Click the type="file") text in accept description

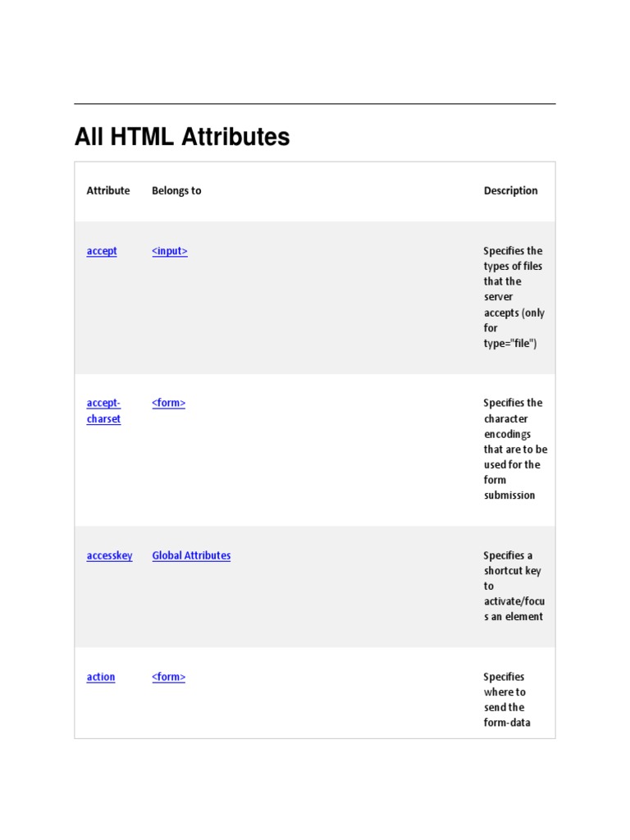(x=510, y=343)
